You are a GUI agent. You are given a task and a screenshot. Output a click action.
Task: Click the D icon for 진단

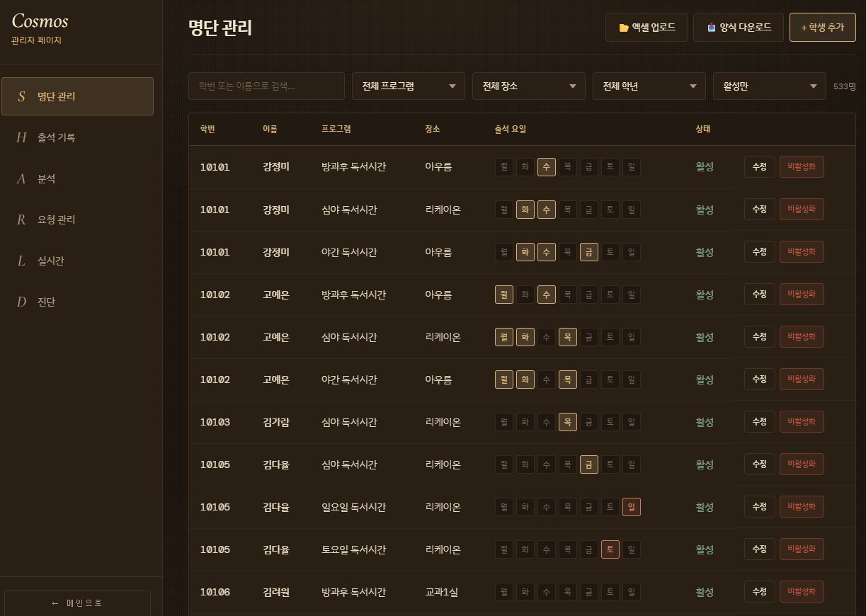tap(21, 302)
